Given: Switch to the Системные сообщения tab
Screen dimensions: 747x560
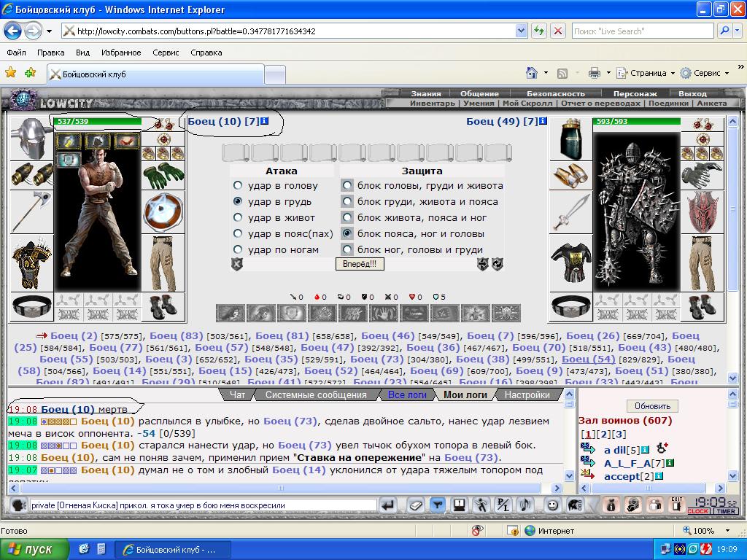Looking at the screenshot, I should click(x=316, y=394).
